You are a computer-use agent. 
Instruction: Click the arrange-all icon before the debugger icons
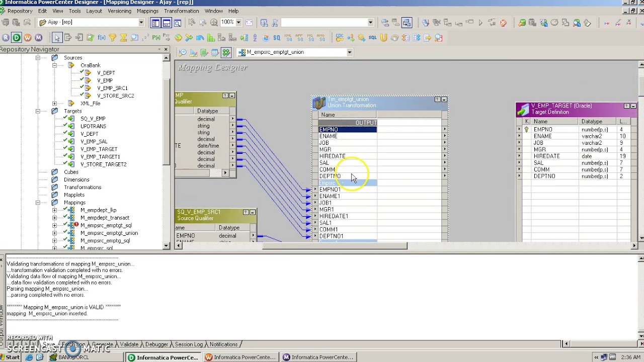click(407, 23)
